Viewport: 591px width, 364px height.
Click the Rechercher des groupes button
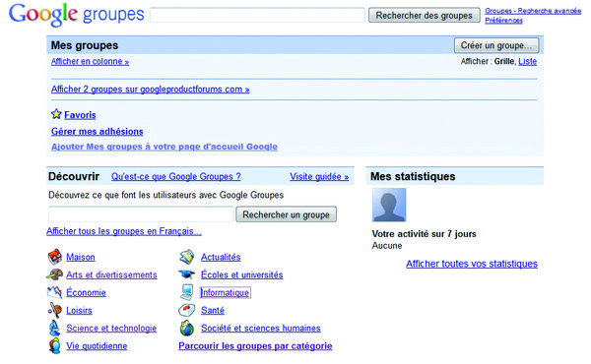coord(424,16)
